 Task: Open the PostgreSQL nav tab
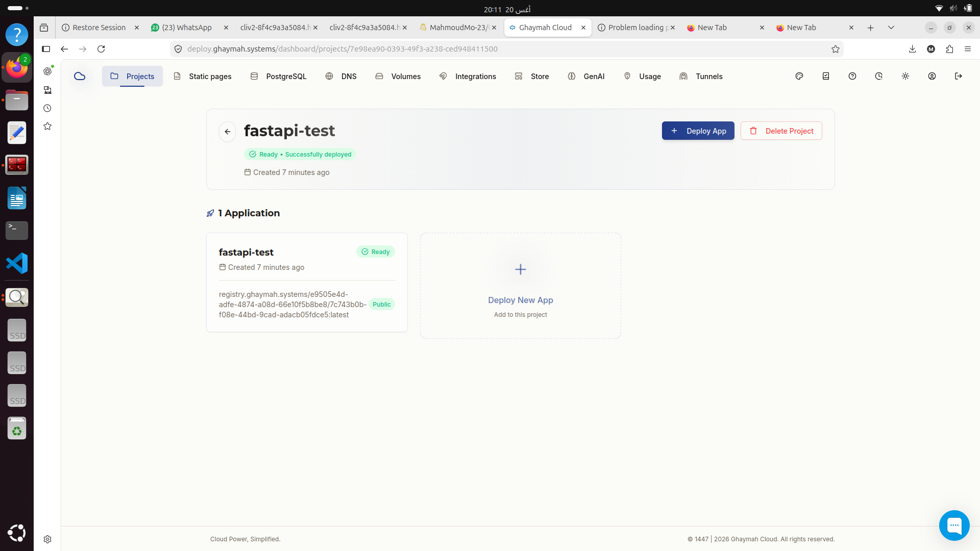click(278, 76)
